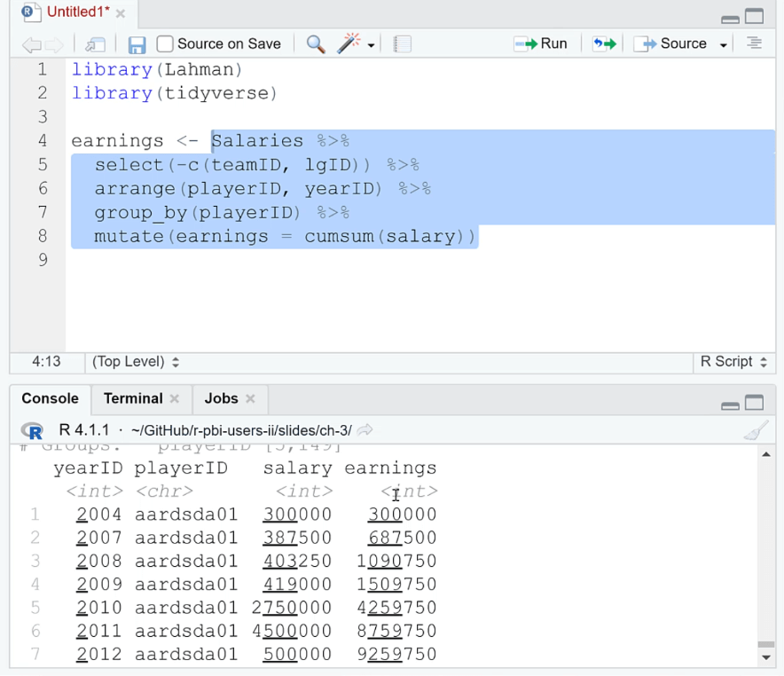Close the Terminal tab

click(175, 398)
